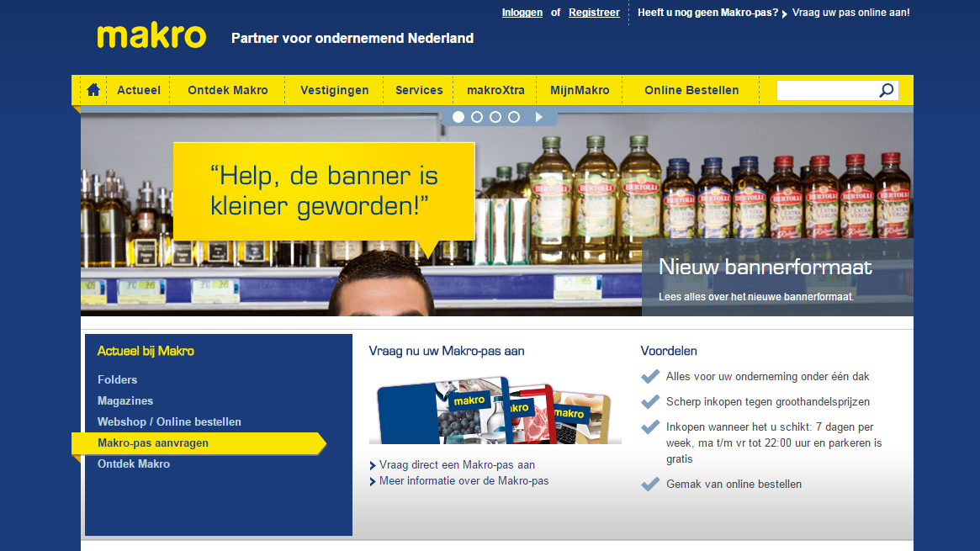
Task: Open the Services menu item
Action: [x=419, y=90]
